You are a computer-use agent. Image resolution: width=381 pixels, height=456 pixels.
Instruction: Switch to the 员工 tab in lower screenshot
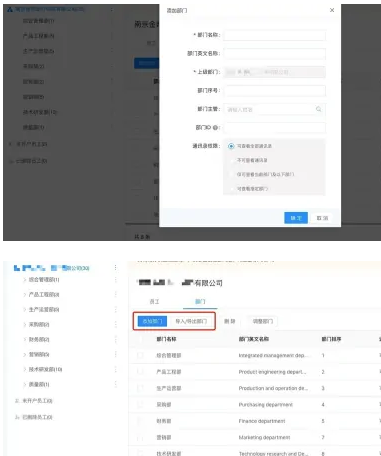pyautogui.click(x=154, y=302)
